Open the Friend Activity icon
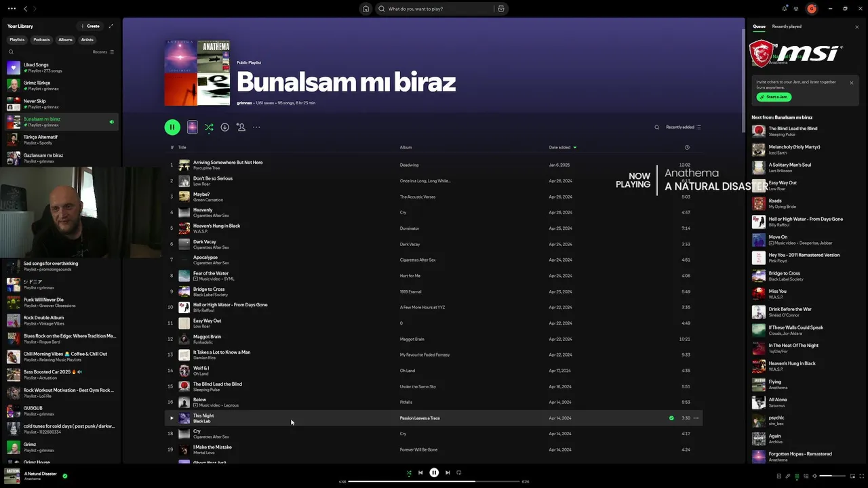The width and height of the screenshot is (868, 488). pyautogui.click(x=797, y=9)
